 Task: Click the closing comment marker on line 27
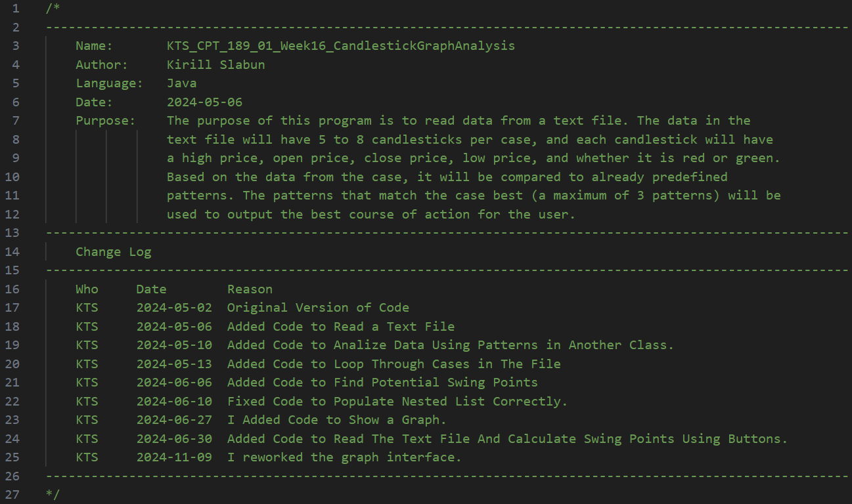point(53,494)
